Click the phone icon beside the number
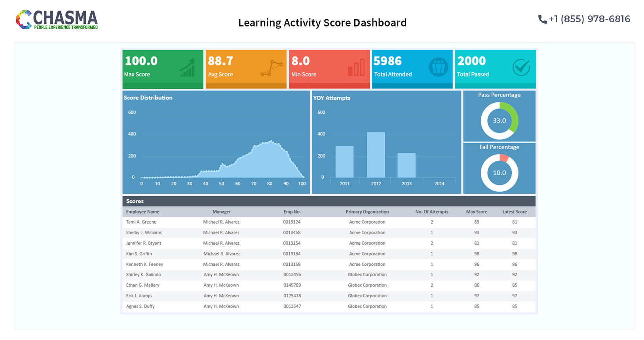644x340 pixels. (542, 19)
